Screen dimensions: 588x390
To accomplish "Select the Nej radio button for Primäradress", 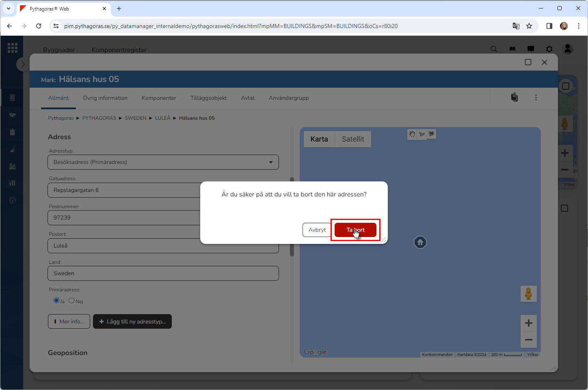I will tap(71, 300).
